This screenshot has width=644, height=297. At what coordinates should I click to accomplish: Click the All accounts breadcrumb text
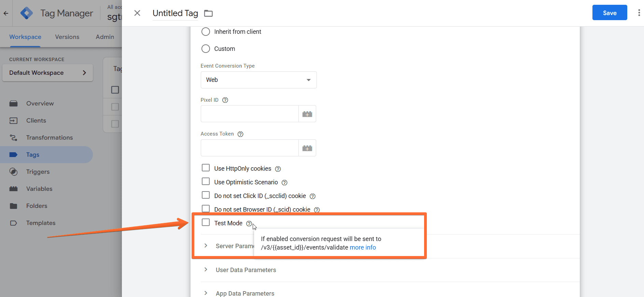click(114, 7)
